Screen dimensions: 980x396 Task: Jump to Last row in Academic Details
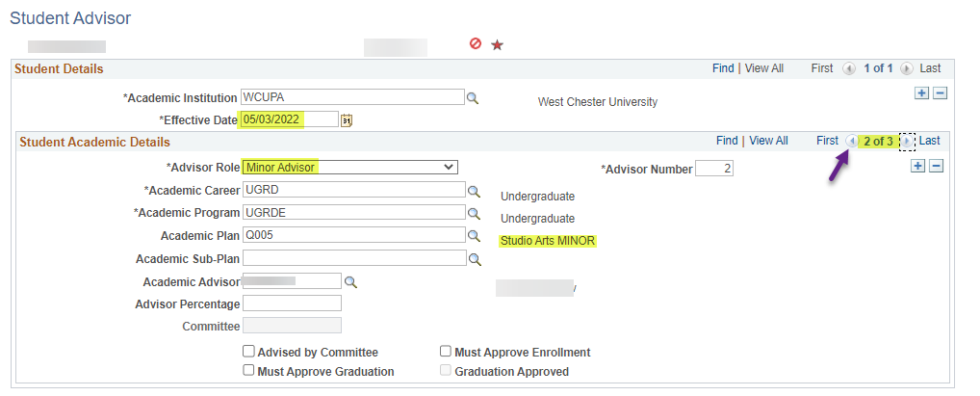tap(929, 141)
